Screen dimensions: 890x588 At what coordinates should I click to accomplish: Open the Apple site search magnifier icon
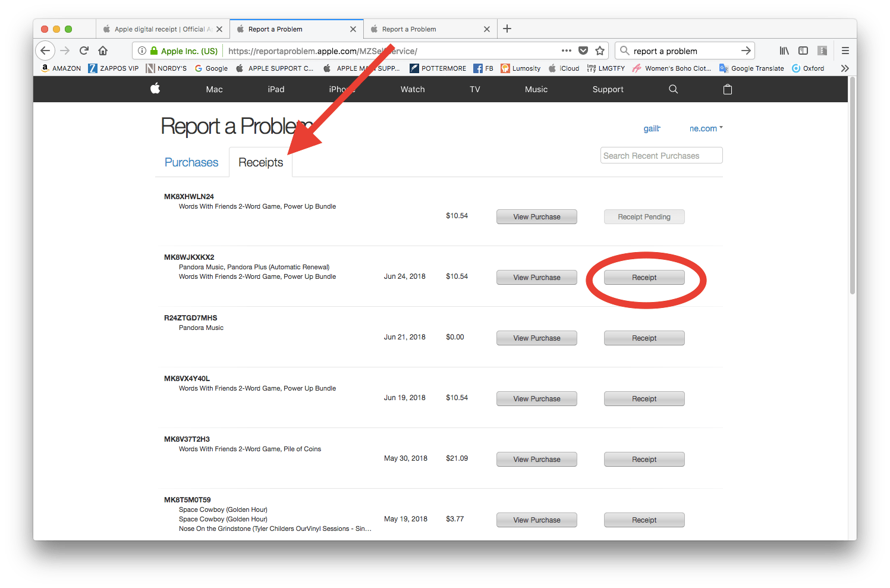(672, 89)
